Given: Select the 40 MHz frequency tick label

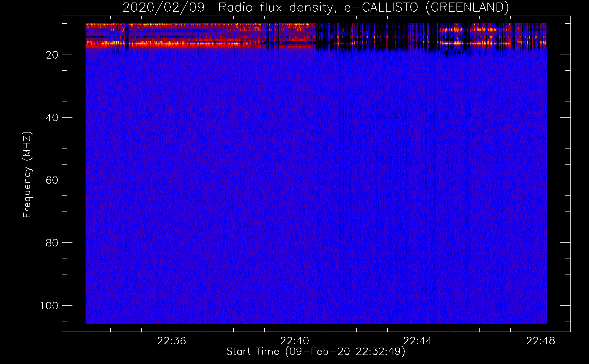Looking at the screenshot, I should [52, 118].
